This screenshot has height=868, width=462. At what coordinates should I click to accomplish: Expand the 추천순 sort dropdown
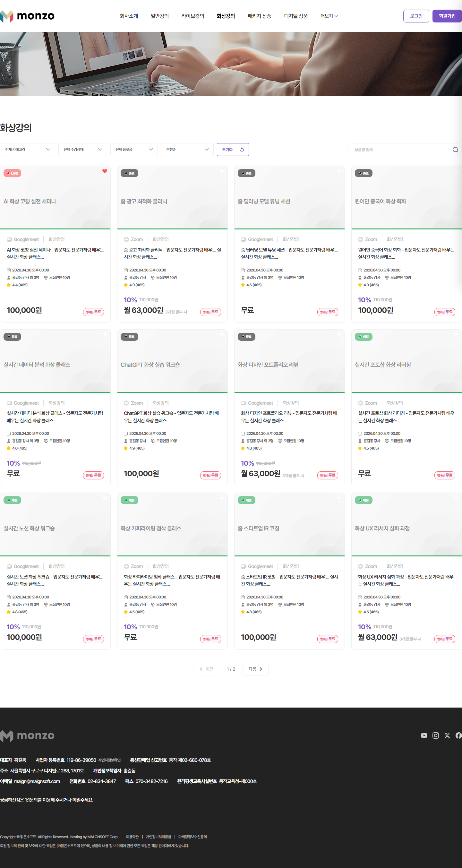187,150
